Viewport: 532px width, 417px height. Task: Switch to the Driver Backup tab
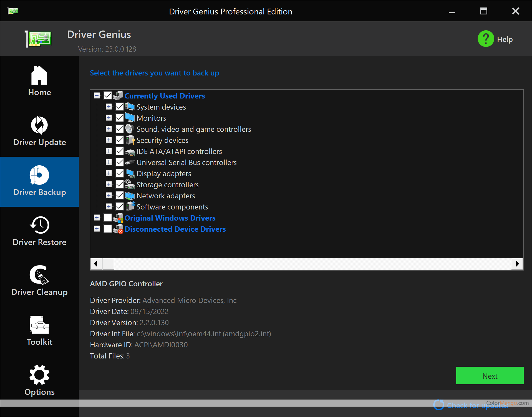(39, 182)
